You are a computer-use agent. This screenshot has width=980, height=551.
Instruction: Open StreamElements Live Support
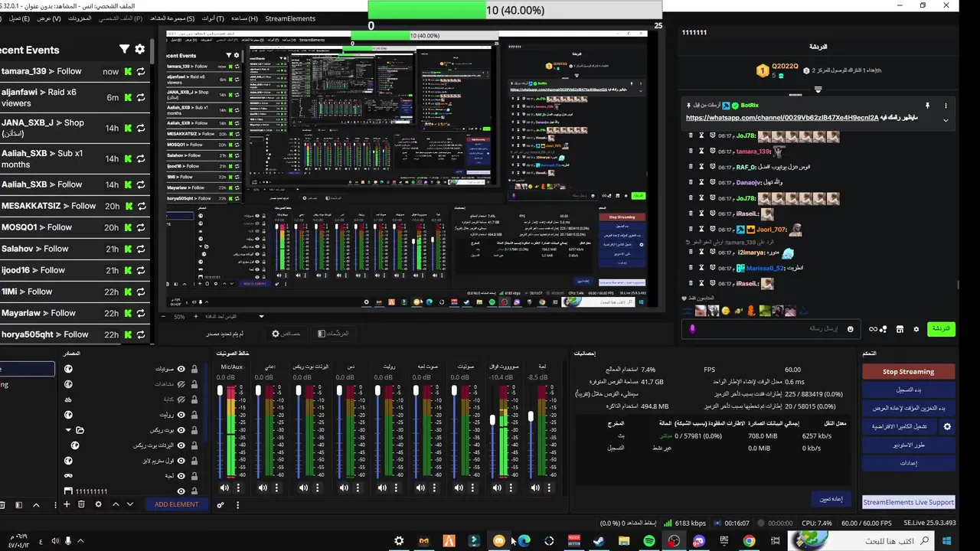click(x=909, y=503)
